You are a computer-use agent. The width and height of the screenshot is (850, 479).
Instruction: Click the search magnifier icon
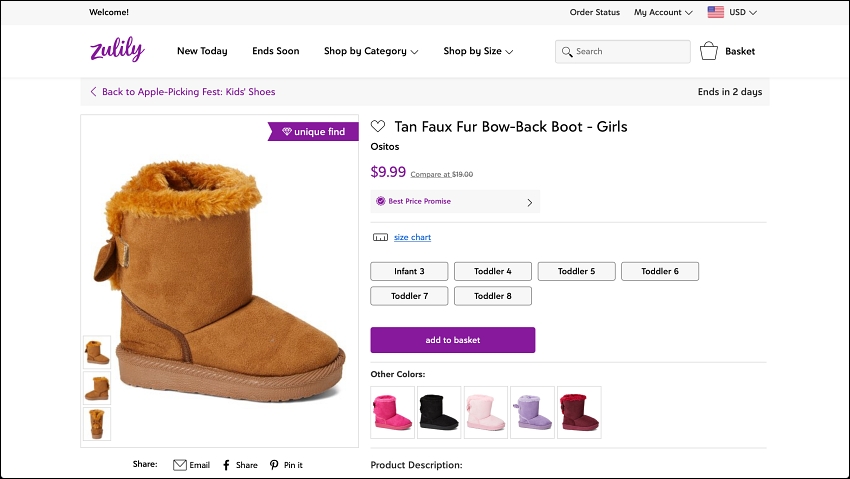567,51
